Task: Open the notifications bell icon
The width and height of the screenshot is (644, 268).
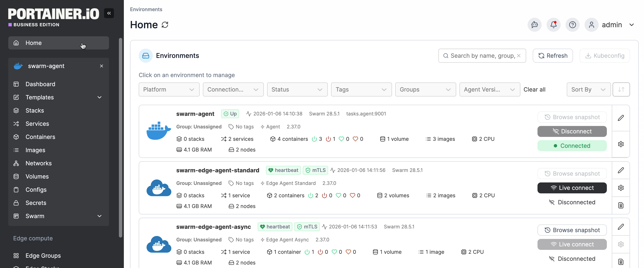Action: tap(553, 25)
